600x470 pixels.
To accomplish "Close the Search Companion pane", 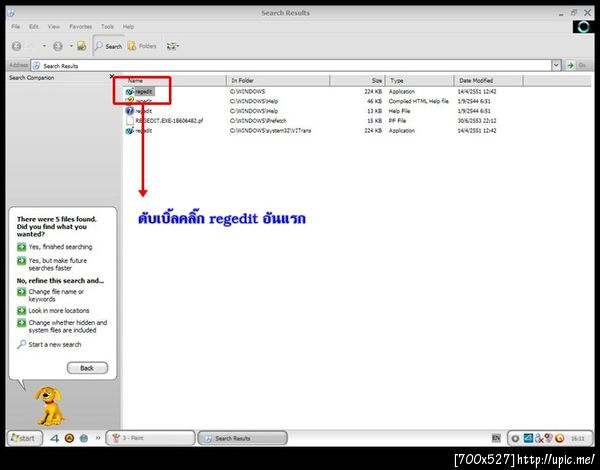I will pos(112,77).
